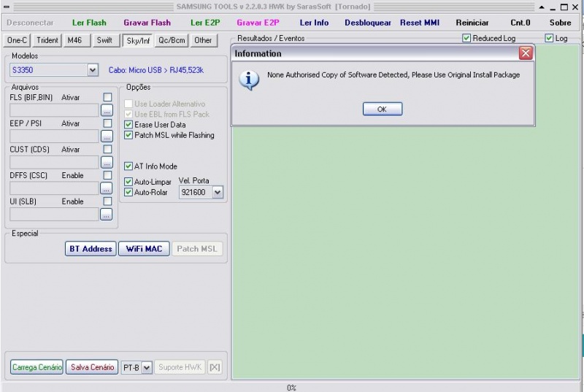The height and width of the screenshot is (392, 584).
Task: Click the UI (SLB) file path field
Action: (x=54, y=215)
